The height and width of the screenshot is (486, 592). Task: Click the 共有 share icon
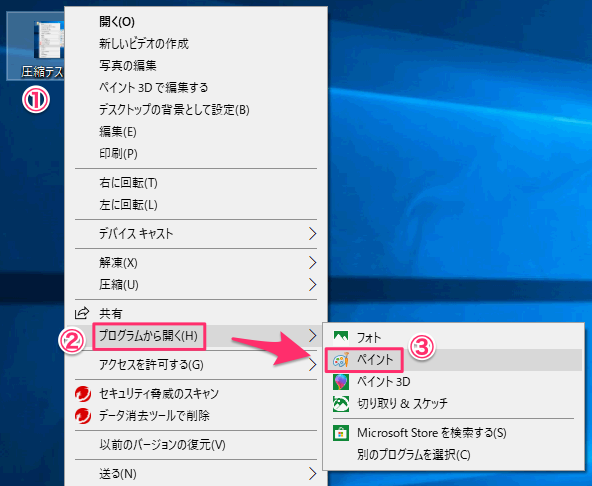82,313
